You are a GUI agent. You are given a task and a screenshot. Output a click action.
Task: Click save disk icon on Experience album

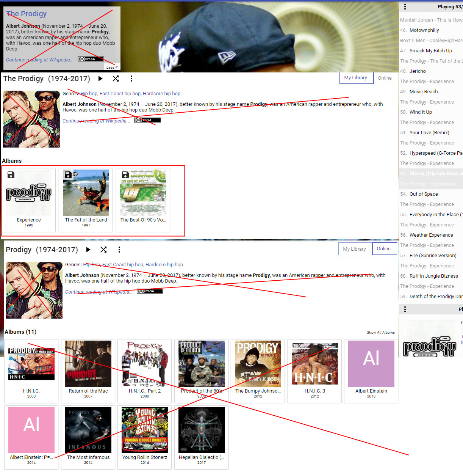pos(11,175)
